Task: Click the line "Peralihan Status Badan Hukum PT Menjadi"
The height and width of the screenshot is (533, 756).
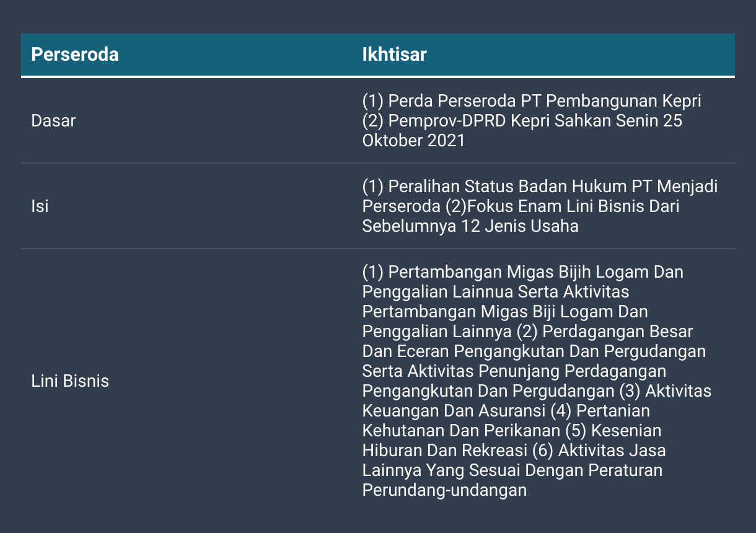Action: click(553, 186)
